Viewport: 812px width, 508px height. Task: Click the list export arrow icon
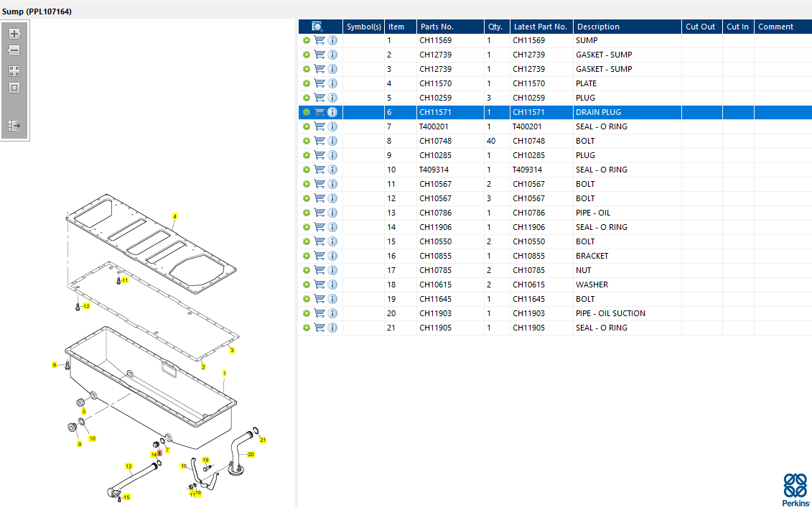(x=14, y=126)
